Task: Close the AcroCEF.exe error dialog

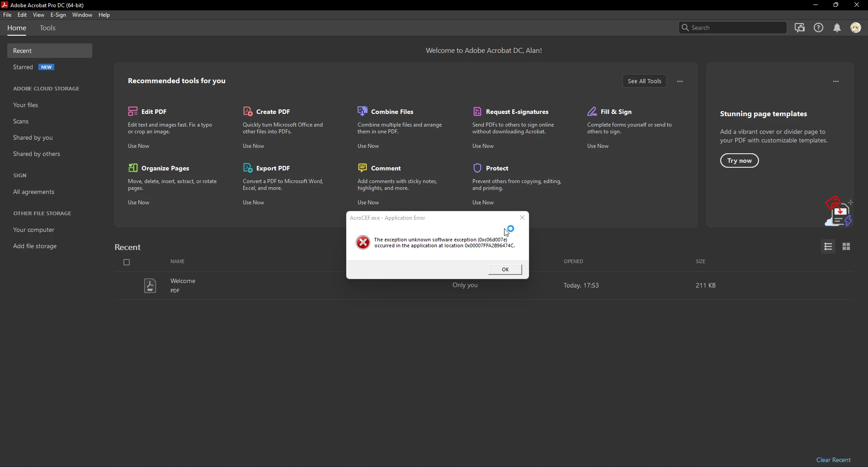Action: pos(522,217)
